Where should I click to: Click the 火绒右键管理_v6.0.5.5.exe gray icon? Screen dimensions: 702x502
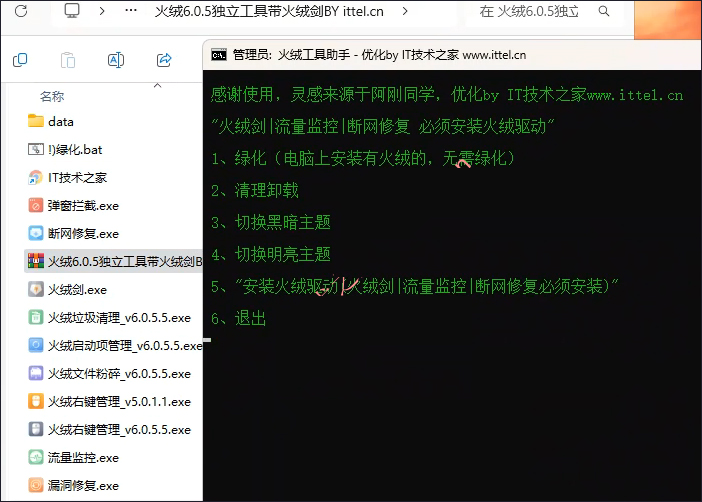pyautogui.click(x=36, y=429)
